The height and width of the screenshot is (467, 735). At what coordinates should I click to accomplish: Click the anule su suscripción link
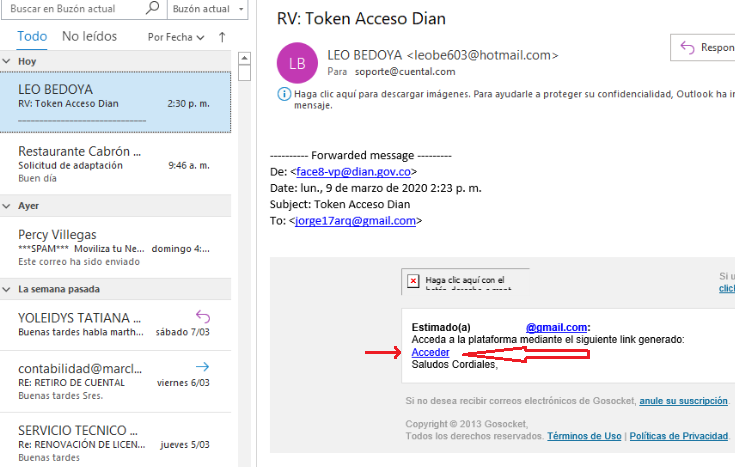[683, 401]
